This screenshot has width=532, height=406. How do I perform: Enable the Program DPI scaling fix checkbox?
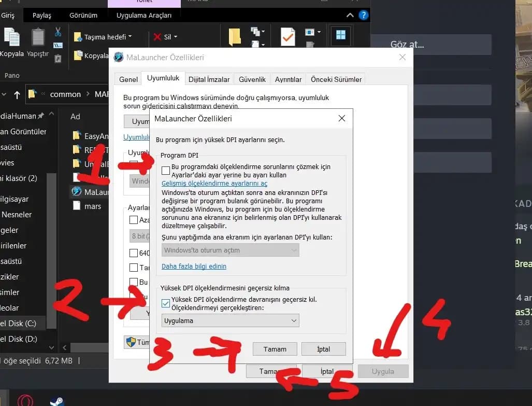(166, 171)
